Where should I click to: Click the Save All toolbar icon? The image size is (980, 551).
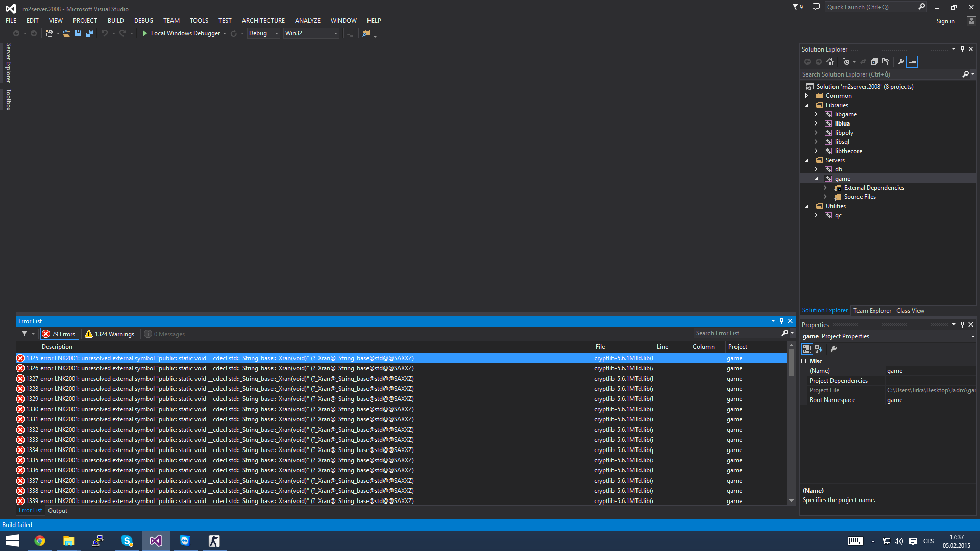pyautogui.click(x=89, y=33)
